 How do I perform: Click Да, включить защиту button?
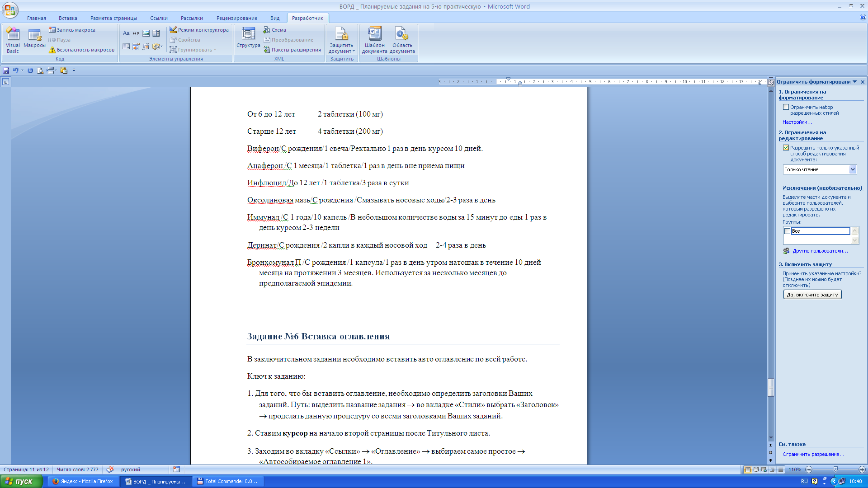pos(812,295)
